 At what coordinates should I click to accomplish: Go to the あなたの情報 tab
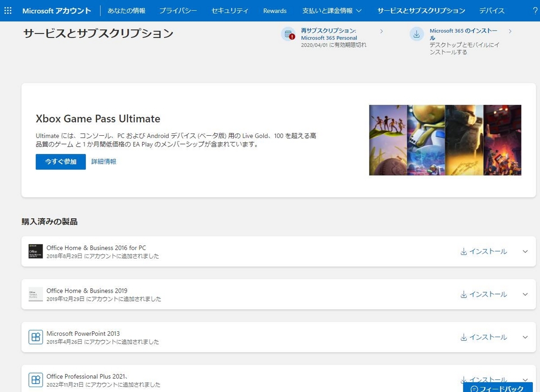click(x=126, y=10)
